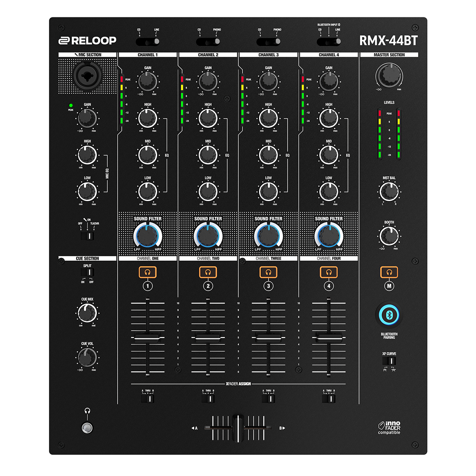Click Channel 4 Gain knob
This screenshot has height=476, width=476.
click(x=329, y=81)
